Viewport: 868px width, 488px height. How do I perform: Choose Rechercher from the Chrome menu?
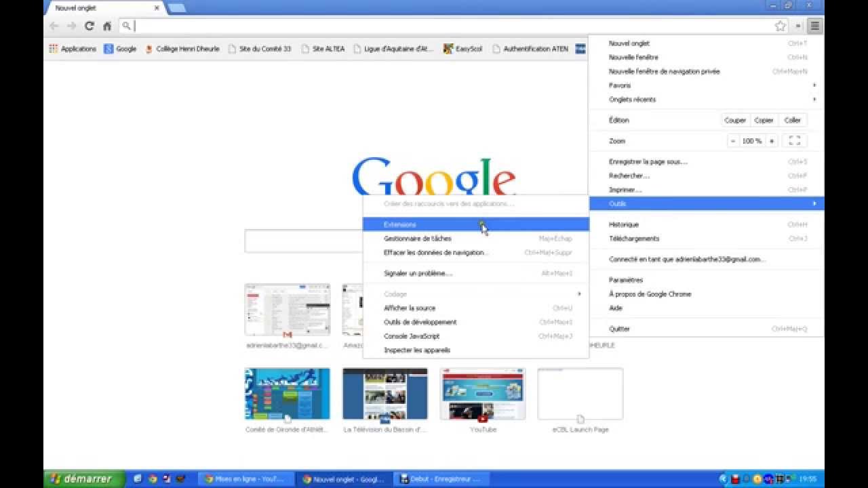706,176
